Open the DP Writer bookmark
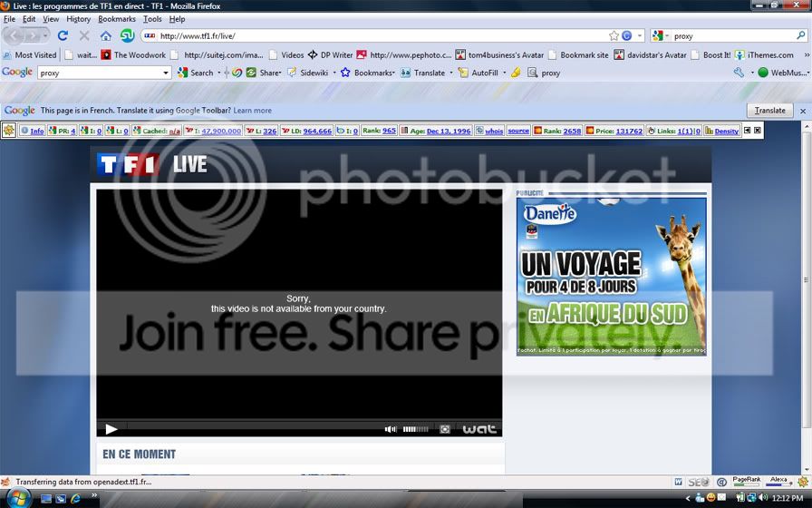Viewport: 812px width, 508px height. click(331, 55)
